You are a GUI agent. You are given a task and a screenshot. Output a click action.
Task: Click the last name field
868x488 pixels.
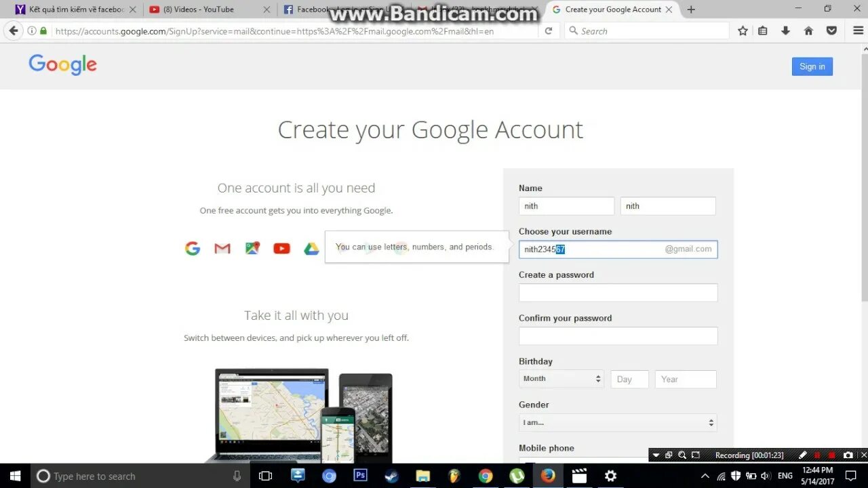pos(668,206)
